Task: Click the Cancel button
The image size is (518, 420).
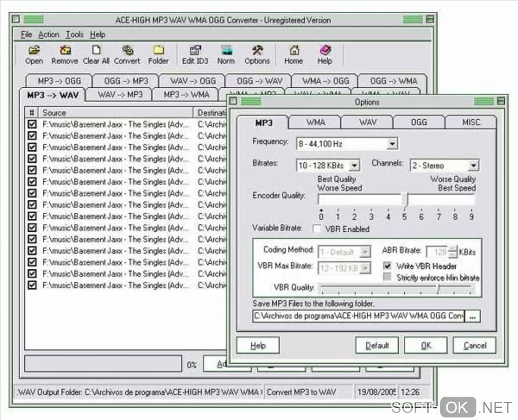Action: click(x=475, y=345)
